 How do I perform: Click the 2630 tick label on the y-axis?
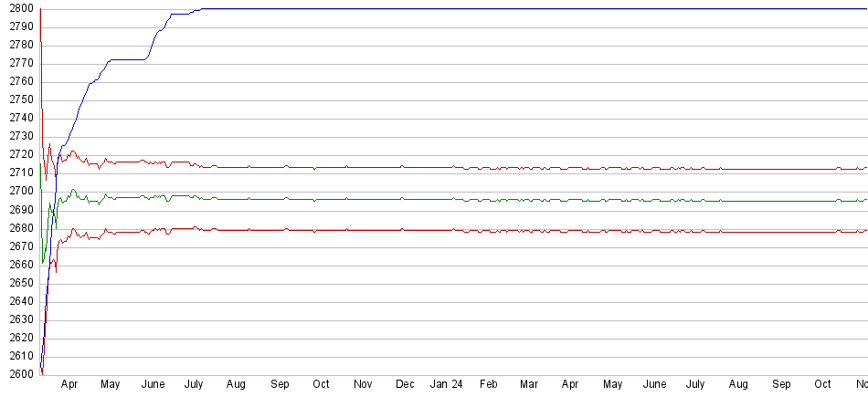[18, 319]
